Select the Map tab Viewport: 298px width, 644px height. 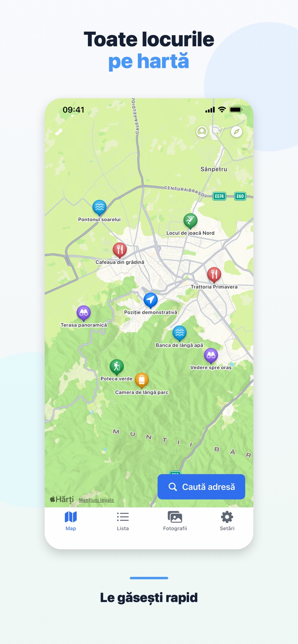coord(71,521)
